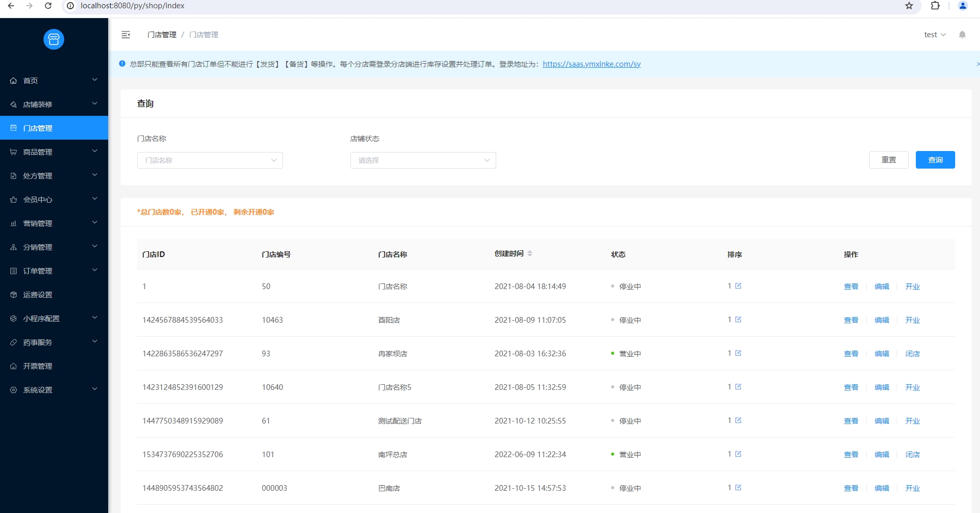Open browser extensions puzzle icon

pyautogui.click(x=935, y=6)
